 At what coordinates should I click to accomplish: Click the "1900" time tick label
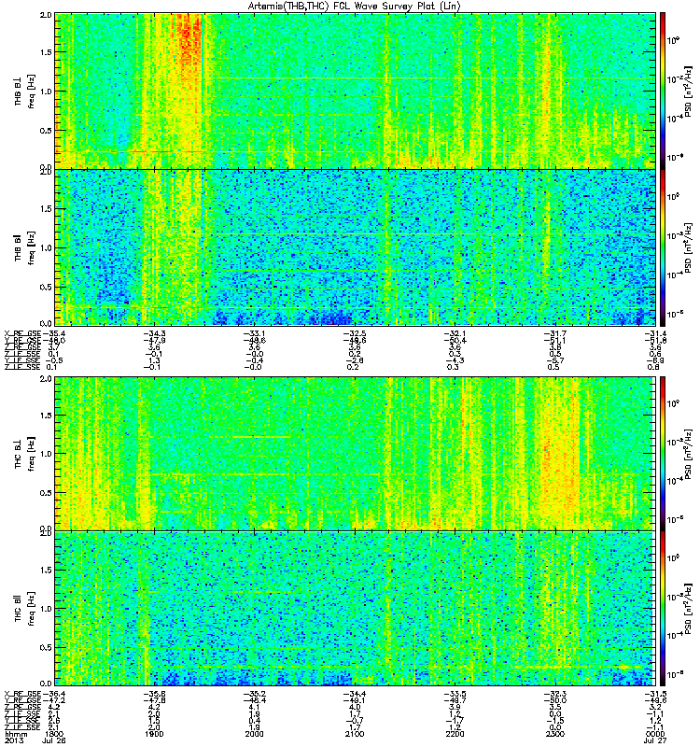click(x=154, y=734)
